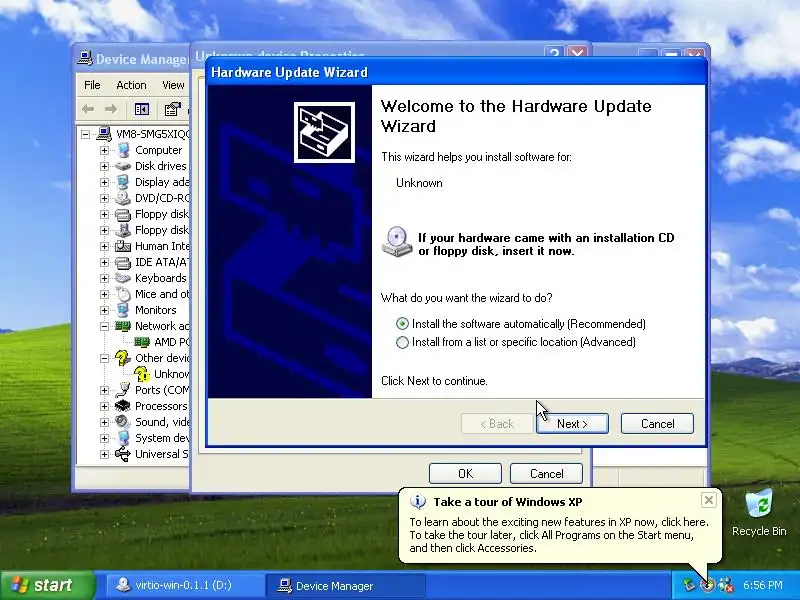Image resolution: width=800 pixels, height=600 pixels.
Task: Click the Other devices question mark icon
Action: pyautogui.click(x=122, y=358)
